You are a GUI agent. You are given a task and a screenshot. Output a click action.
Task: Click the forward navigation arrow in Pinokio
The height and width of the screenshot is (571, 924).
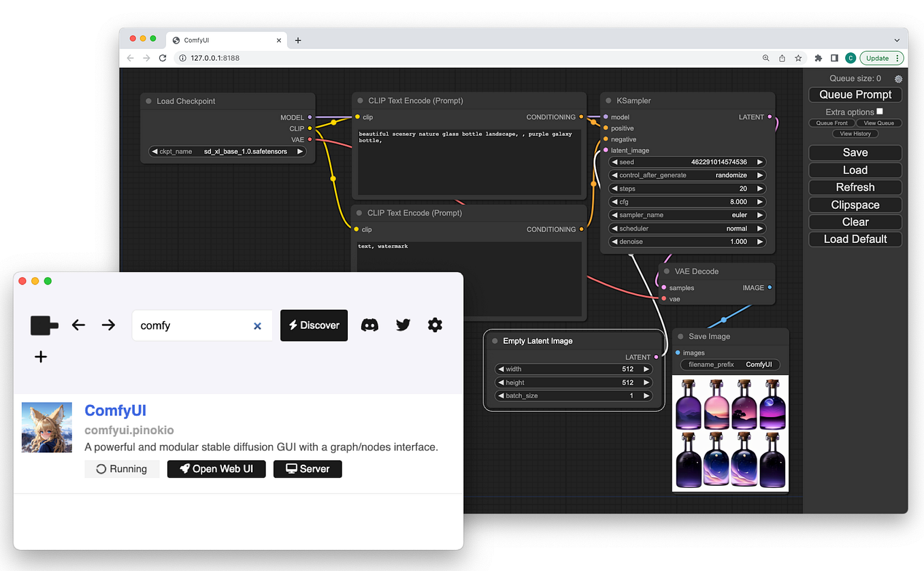[108, 325]
